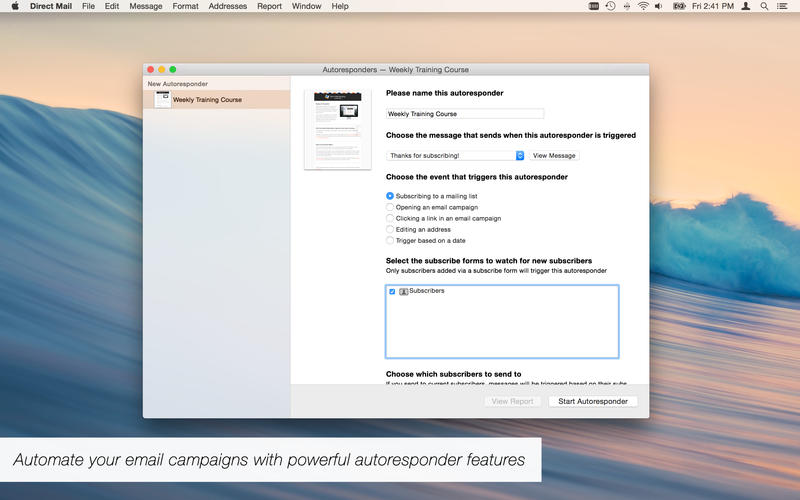The height and width of the screenshot is (500, 800).
Task: Open the Format menu
Action: [x=185, y=6]
